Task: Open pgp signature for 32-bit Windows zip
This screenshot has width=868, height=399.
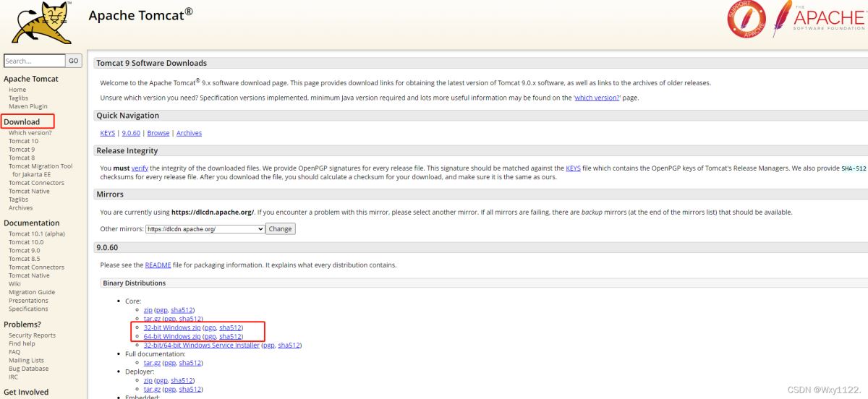Action: tap(210, 327)
